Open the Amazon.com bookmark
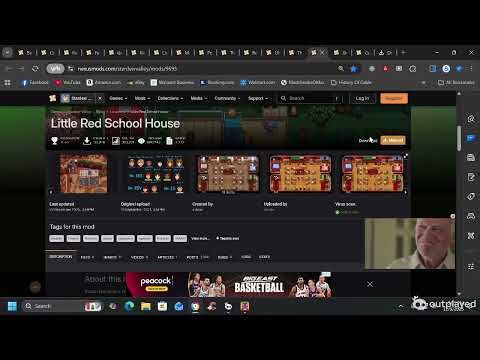This screenshot has height=360, width=480. point(104,82)
